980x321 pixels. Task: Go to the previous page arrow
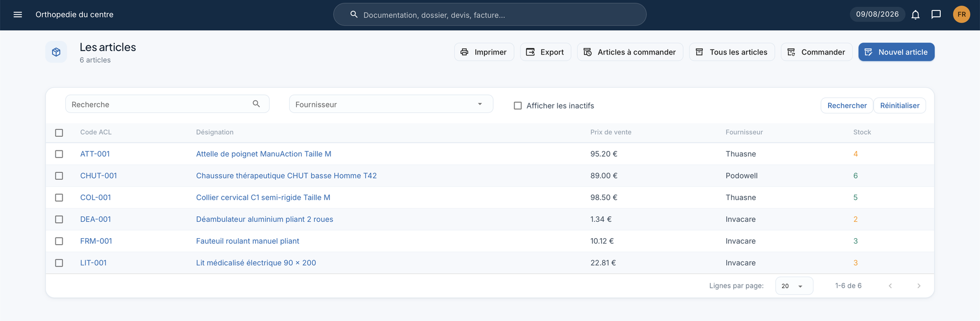[x=890, y=286]
